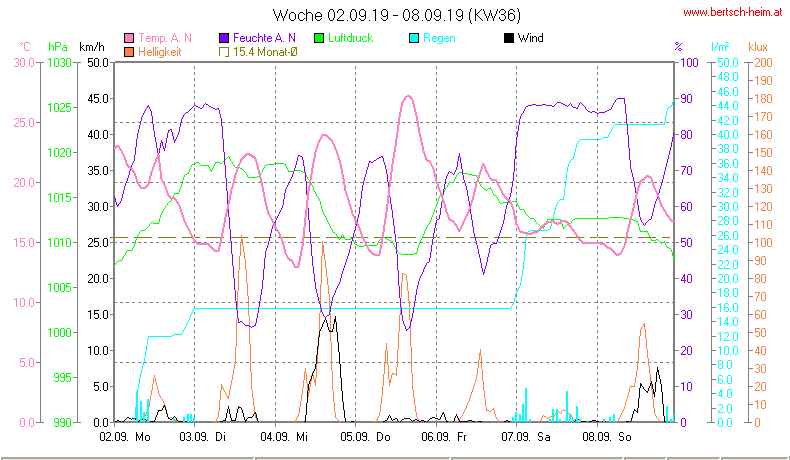Click the Luftdruck legend label
The image size is (790, 460).
(x=350, y=38)
